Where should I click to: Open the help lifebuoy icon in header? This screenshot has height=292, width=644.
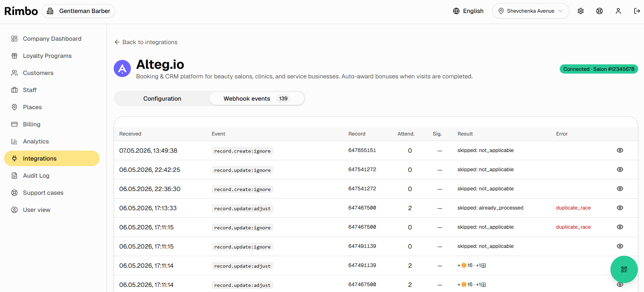coord(599,11)
